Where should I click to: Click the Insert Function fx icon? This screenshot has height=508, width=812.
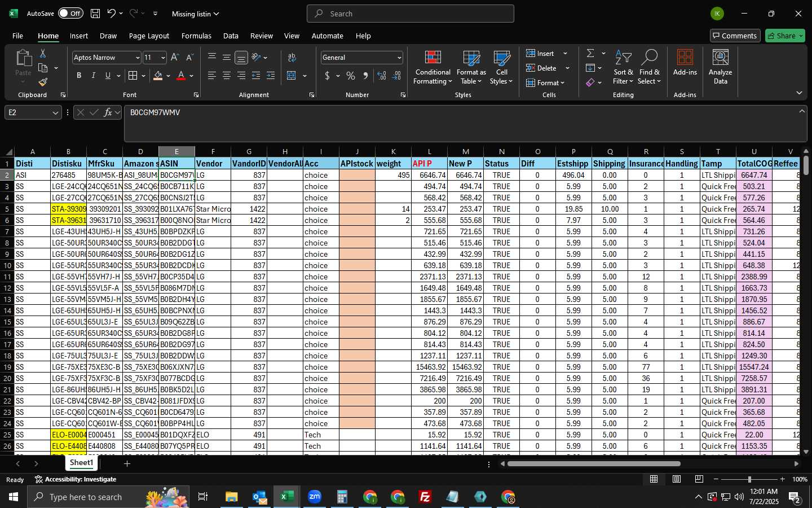coord(108,112)
